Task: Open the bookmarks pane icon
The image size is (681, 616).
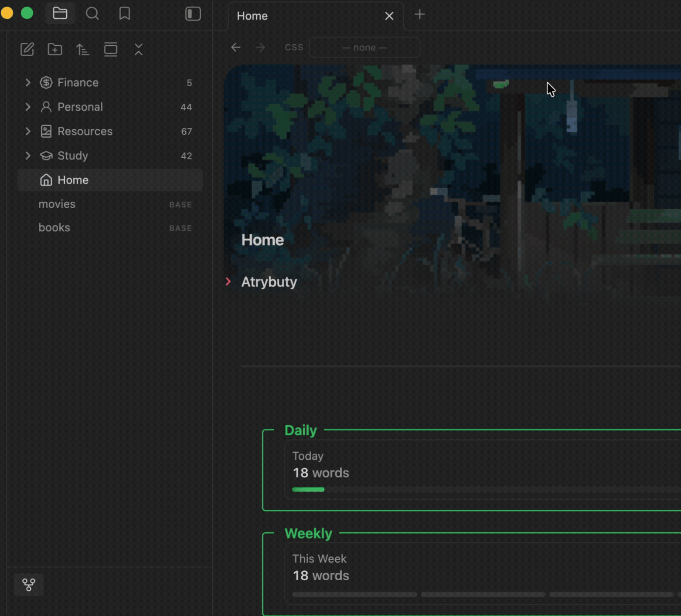Action: pyautogui.click(x=125, y=14)
